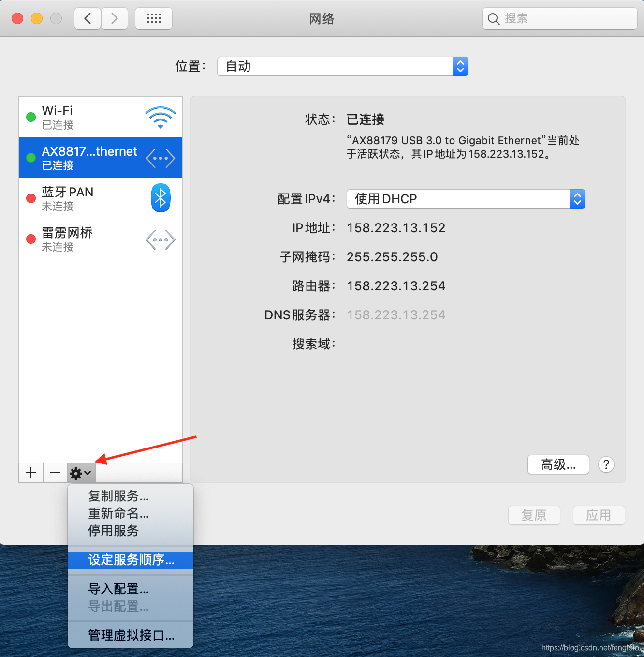Select the 蓝牙 PAN service entry
The width and height of the screenshot is (644, 657).
point(73,198)
